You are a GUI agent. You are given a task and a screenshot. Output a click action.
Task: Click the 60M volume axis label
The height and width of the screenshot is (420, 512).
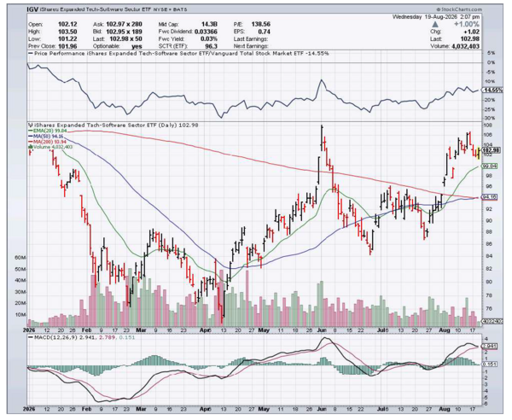pos(20,258)
